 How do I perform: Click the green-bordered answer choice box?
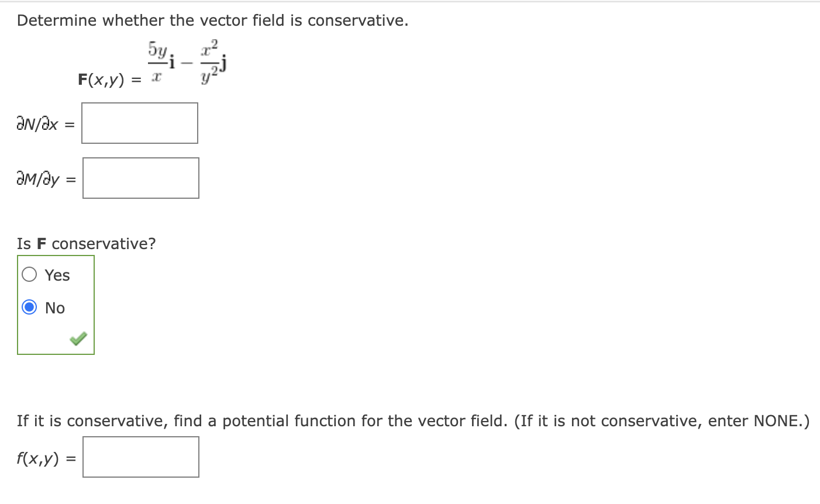click(x=56, y=305)
